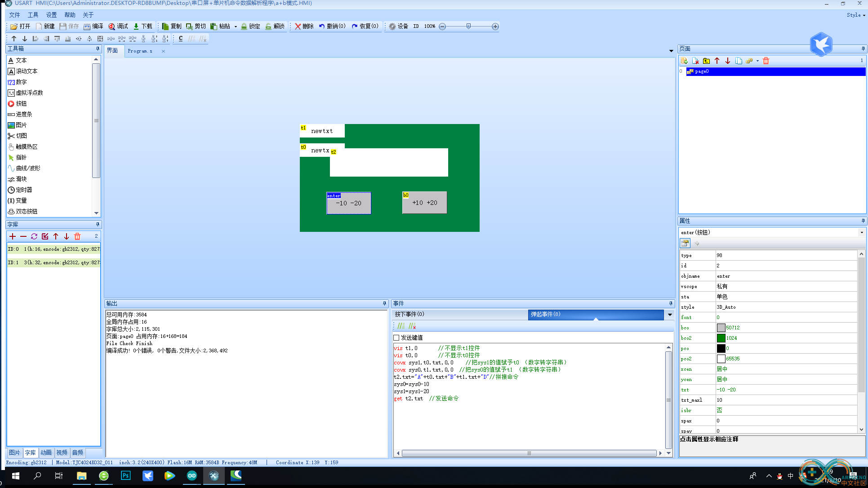Open 设备 (Device) settings from toolbar
Image resolution: width=868 pixels, height=488 pixels.
point(398,27)
